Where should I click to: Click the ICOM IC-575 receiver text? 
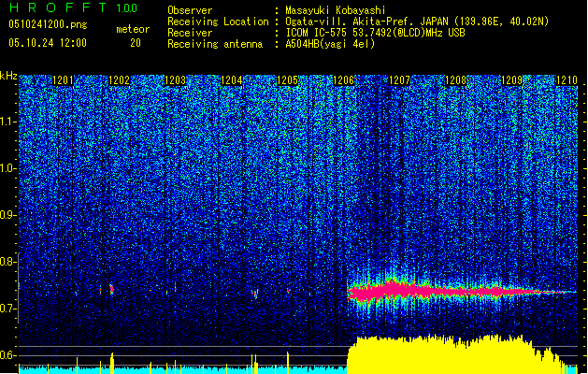pyautogui.click(x=375, y=33)
